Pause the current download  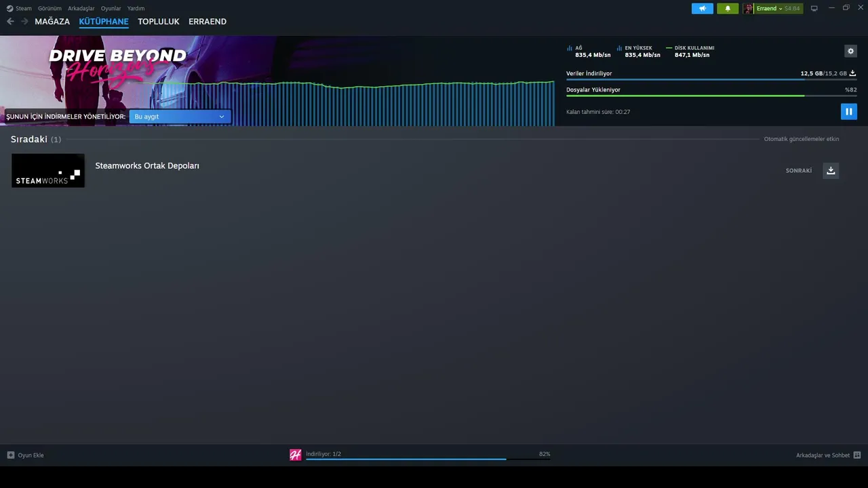tap(849, 111)
